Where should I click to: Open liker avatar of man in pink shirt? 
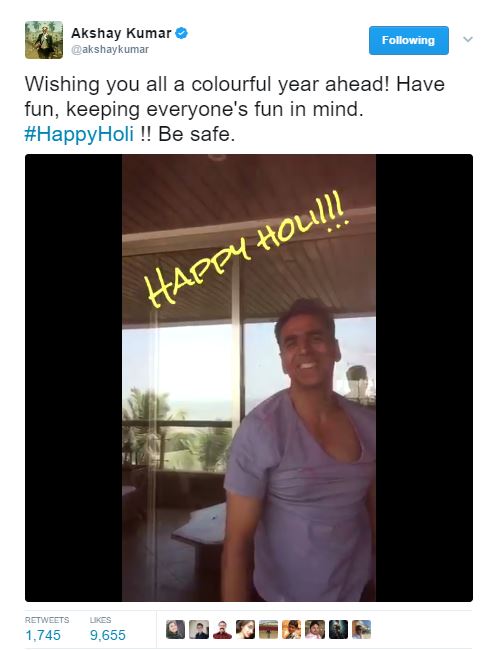point(315,629)
